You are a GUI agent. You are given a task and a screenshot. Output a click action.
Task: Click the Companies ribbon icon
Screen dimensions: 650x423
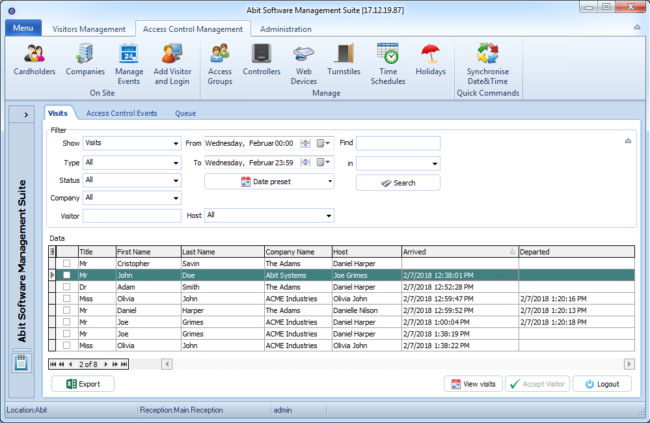coord(85,59)
